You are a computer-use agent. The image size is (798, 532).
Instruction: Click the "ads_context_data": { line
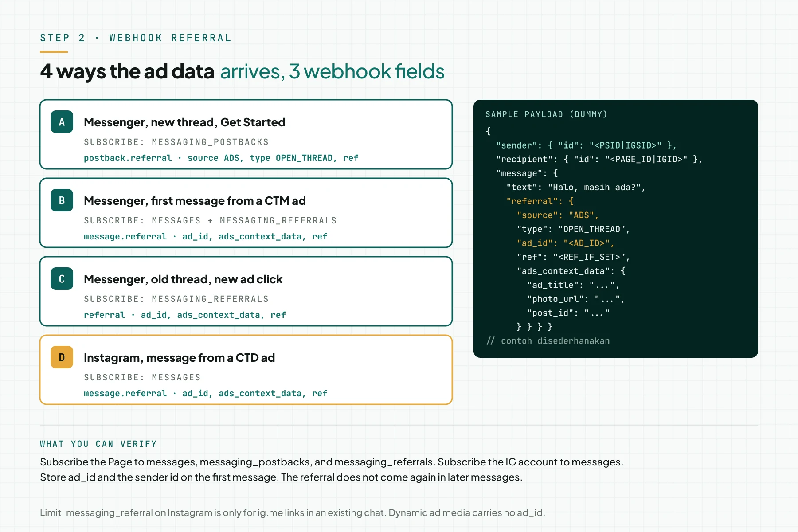[x=571, y=271]
